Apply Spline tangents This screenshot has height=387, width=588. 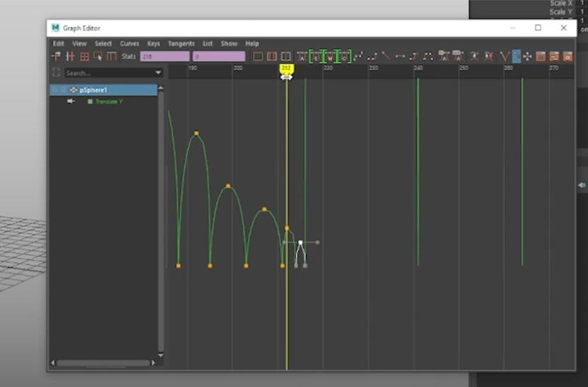click(x=358, y=57)
